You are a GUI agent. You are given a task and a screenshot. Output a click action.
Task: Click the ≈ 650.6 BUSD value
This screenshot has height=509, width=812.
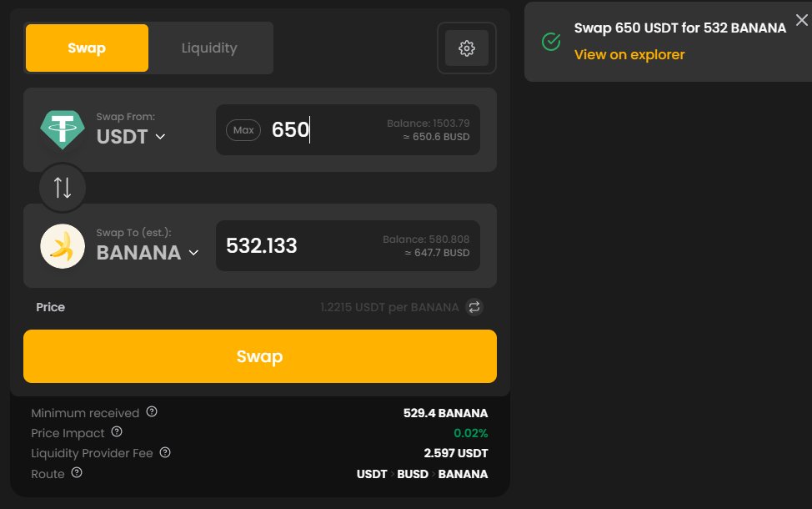click(437, 137)
